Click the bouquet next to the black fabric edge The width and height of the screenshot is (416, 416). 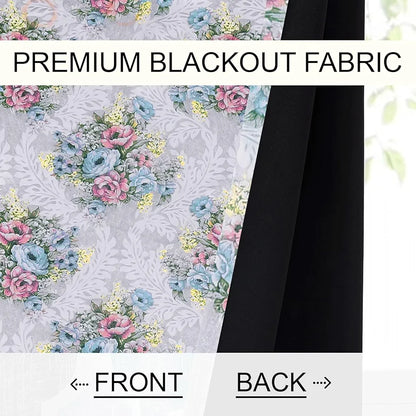coord(205,247)
